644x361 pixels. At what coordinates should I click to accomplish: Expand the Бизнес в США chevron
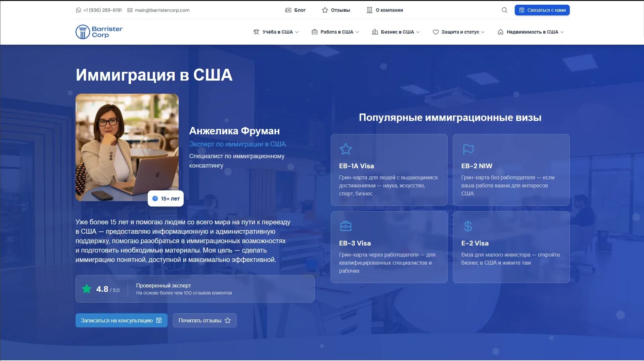point(418,32)
